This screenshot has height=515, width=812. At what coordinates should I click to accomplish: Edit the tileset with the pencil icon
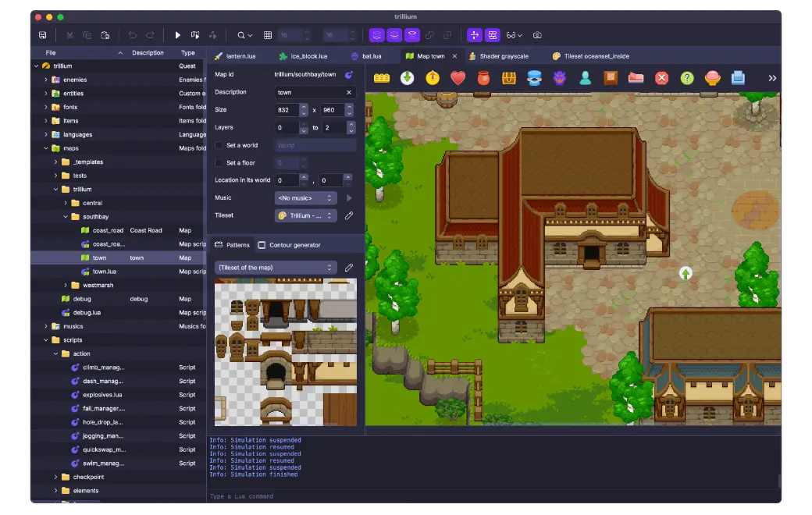(x=349, y=215)
